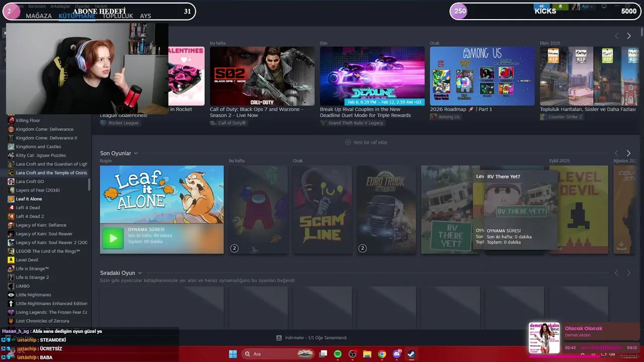644x362 pixels.
Task: Open the Scam Line game card
Action: 323,210
